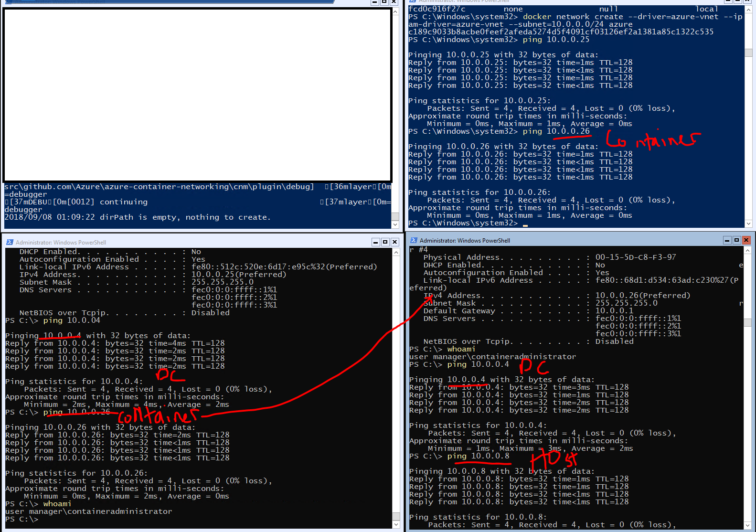Click scroll-down arrow in top-right PowerShell window
Viewport: 756px width, 532px height.
click(x=748, y=223)
